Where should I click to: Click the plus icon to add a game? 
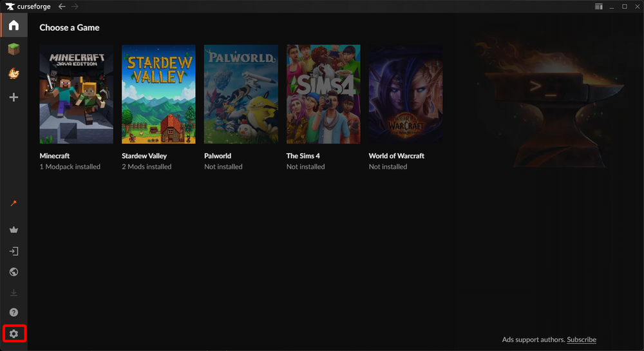pyautogui.click(x=14, y=97)
